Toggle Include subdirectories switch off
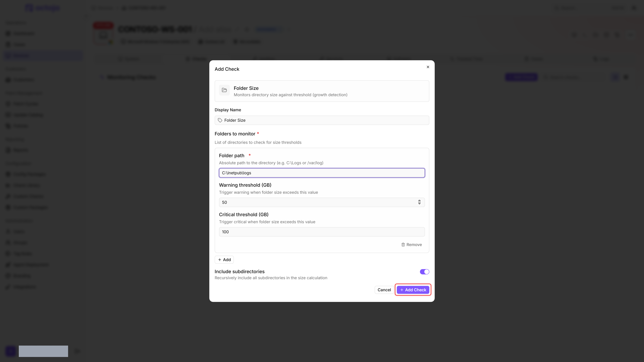The width and height of the screenshot is (644, 362). [x=424, y=271]
